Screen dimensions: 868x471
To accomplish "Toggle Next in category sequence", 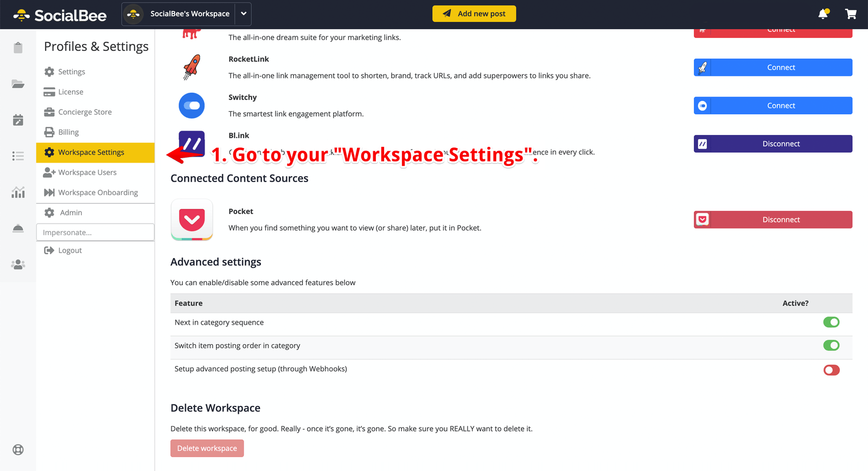I will [831, 322].
